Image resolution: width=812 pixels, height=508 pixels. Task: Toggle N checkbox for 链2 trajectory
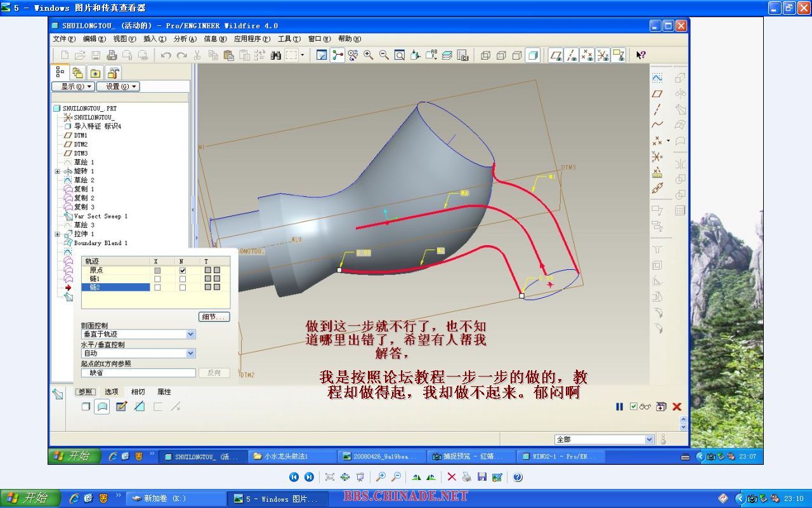pyautogui.click(x=183, y=288)
